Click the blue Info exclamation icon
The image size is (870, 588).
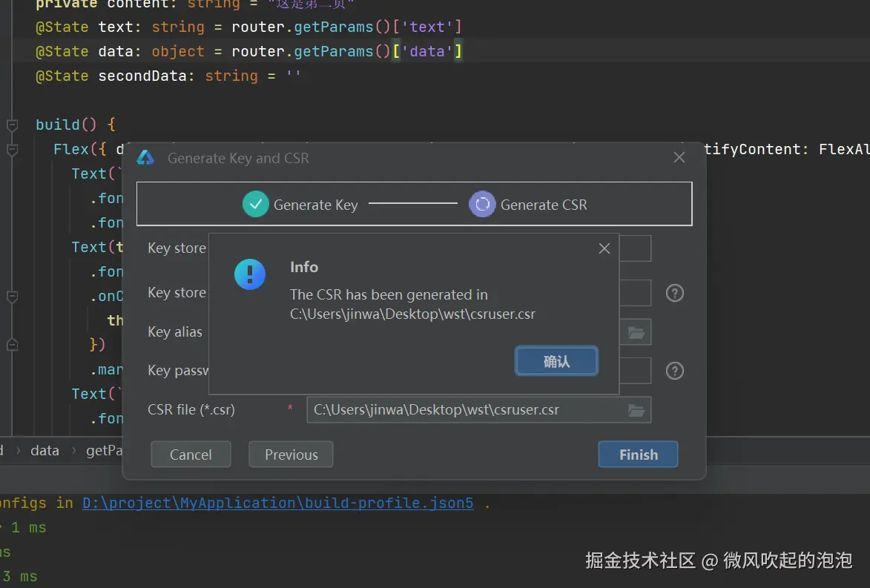(x=250, y=274)
